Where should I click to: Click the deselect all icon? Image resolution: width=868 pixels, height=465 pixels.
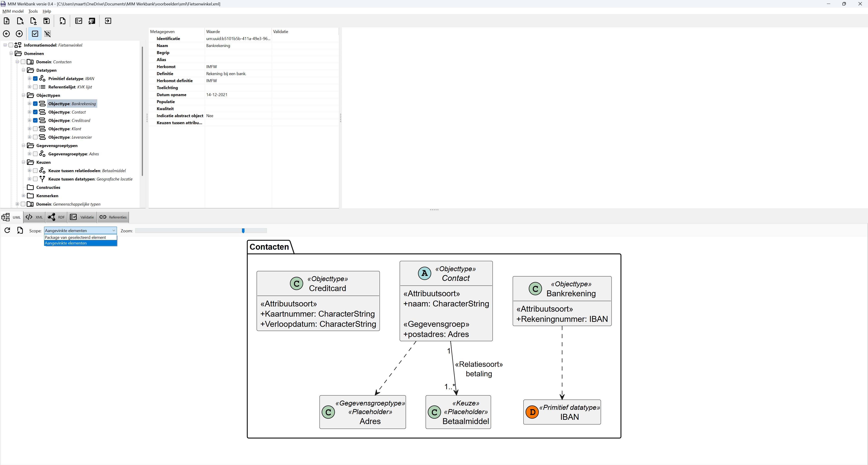point(47,34)
